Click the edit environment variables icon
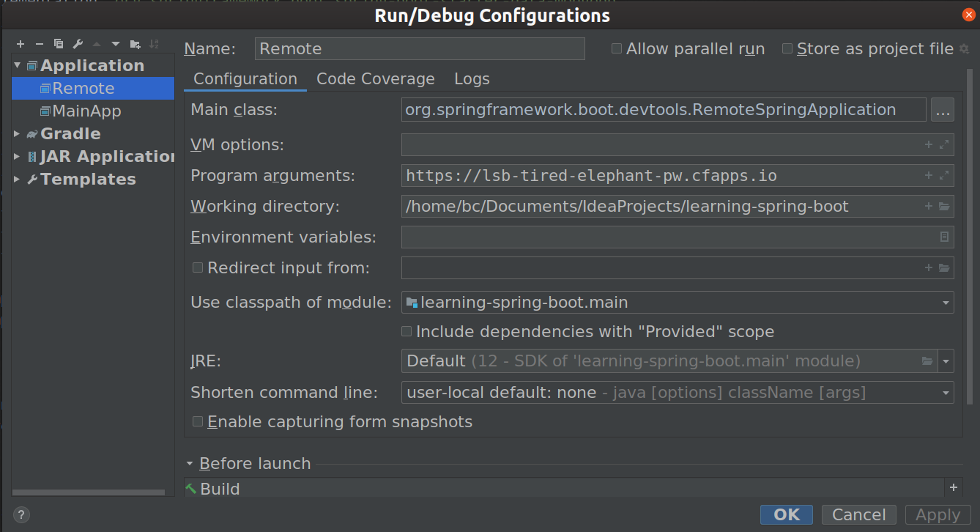Image resolution: width=980 pixels, height=532 pixels. pos(944,237)
